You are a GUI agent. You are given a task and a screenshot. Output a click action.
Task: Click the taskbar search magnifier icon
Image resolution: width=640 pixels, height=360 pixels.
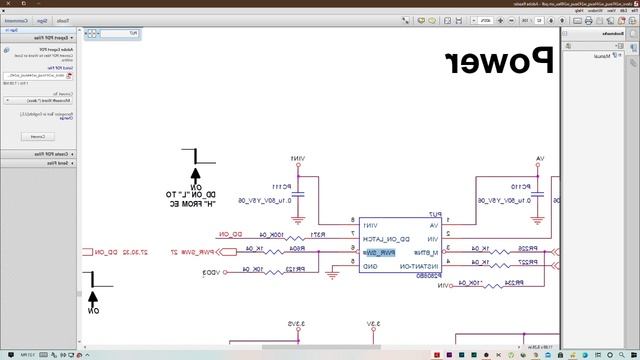click(x=622, y=355)
